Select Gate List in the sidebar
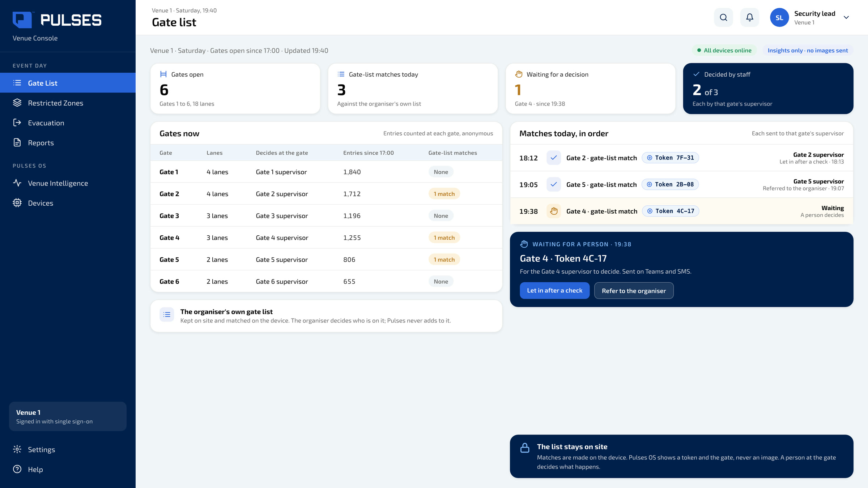 [x=68, y=83]
